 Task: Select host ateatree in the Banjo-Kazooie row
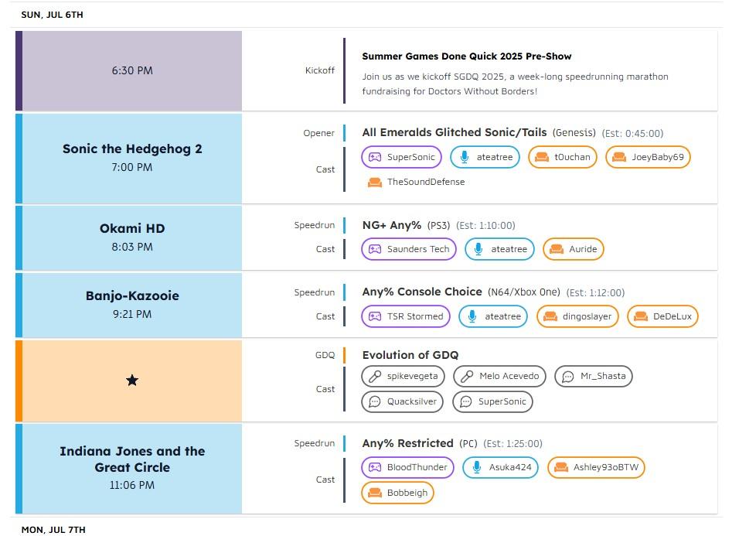(x=493, y=316)
